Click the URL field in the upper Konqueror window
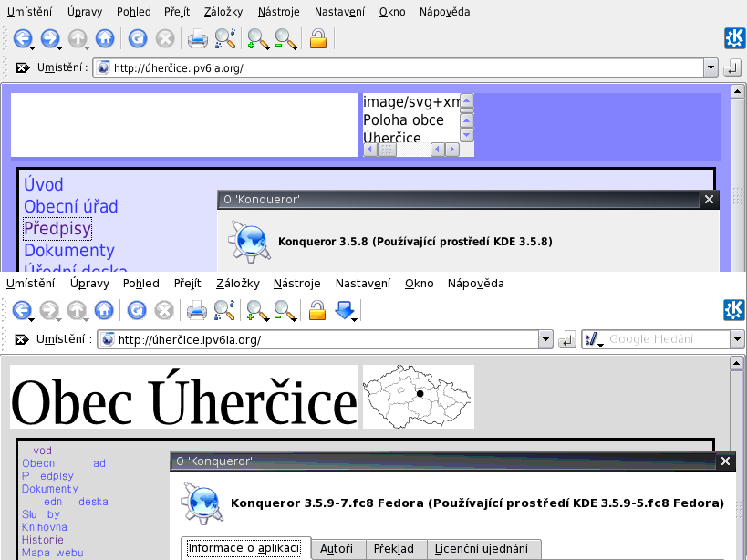 point(399,68)
